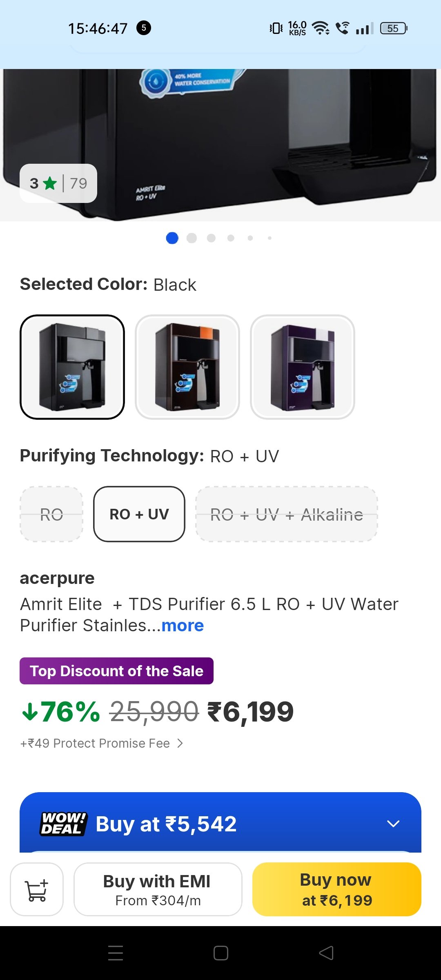This screenshot has height=980, width=441.
Task: Select the RO + UV + Alkaline option
Action: pyautogui.click(x=287, y=514)
